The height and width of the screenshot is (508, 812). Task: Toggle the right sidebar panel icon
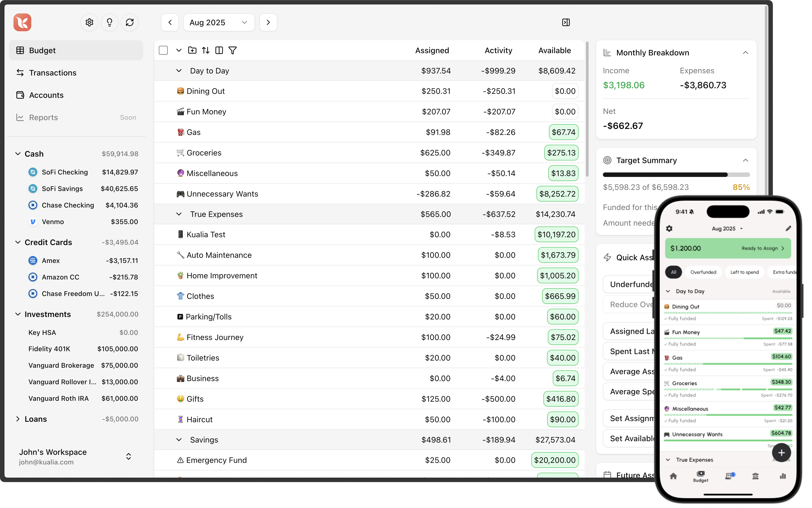pos(566,23)
